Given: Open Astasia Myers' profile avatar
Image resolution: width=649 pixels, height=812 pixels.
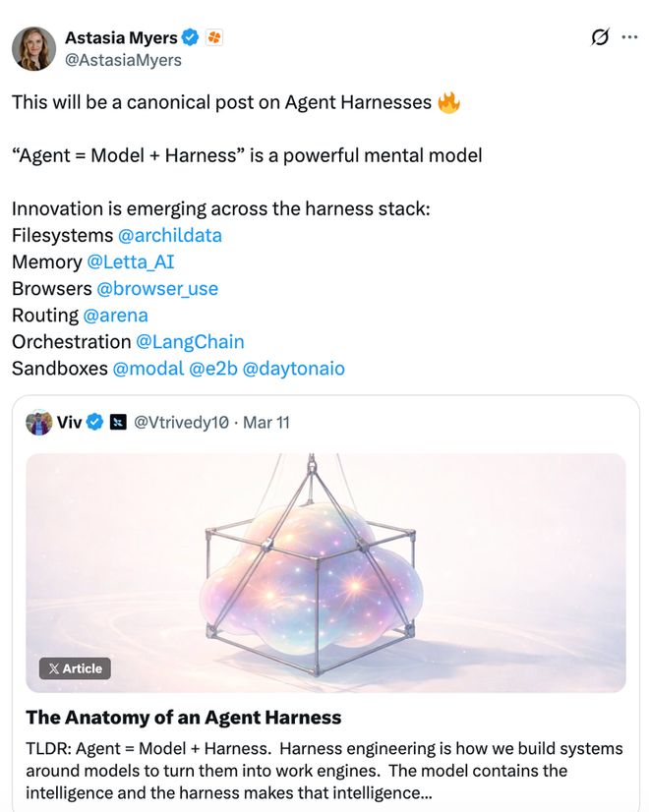Looking at the screenshot, I should tap(33, 48).
